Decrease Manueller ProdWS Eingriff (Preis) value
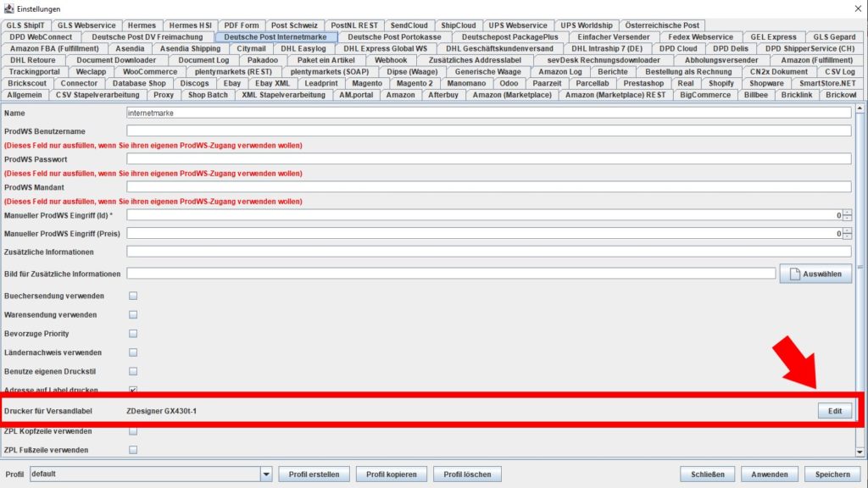The width and height of the screenshot is (868, 488). click(847, 236)
